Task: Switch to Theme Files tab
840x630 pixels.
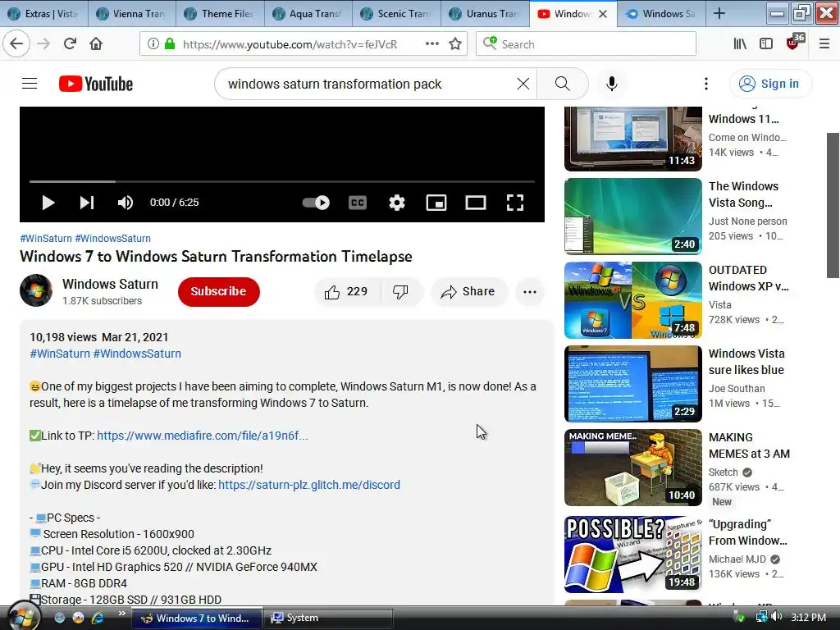Action: pos(220,13)
